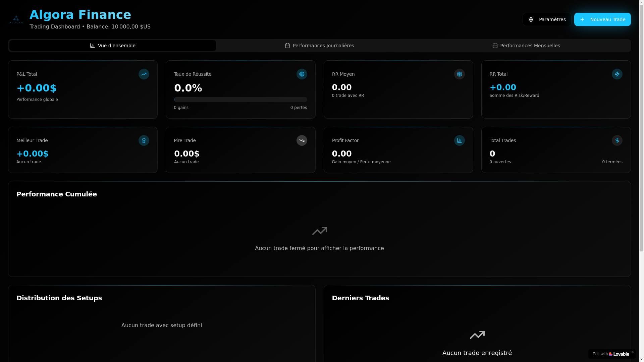
Task: Click 'Somme des Risk/Reward' text
Action: pyautogui.click(x=514, y=96)
